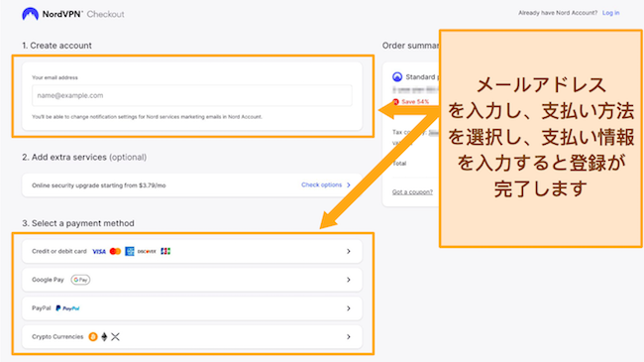Screen dimensions: 644x362
Task: Click the G Pay badge icon
Action: click(80, 280)
